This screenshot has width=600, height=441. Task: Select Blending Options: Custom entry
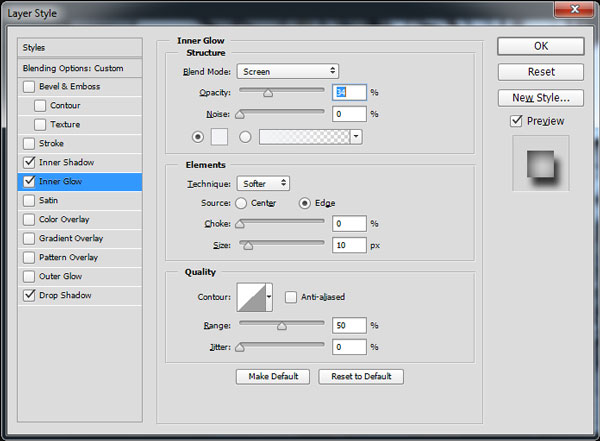(80, 68)
